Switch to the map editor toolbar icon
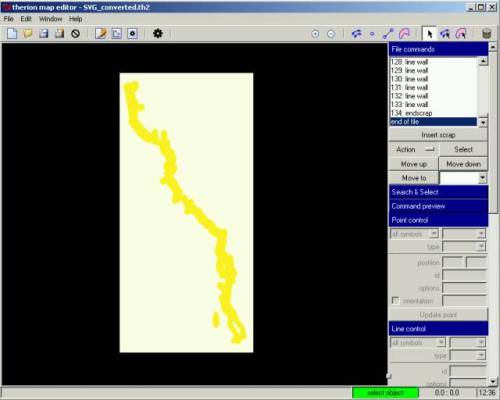The image size is (500, 400). (x=117, y=33)
